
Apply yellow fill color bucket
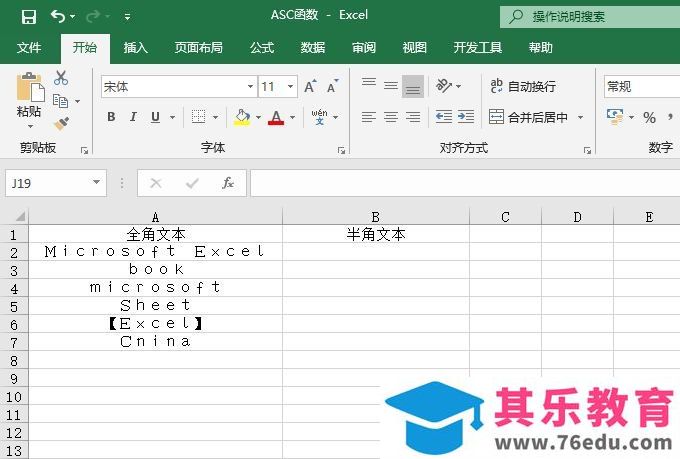pos(242,117)
